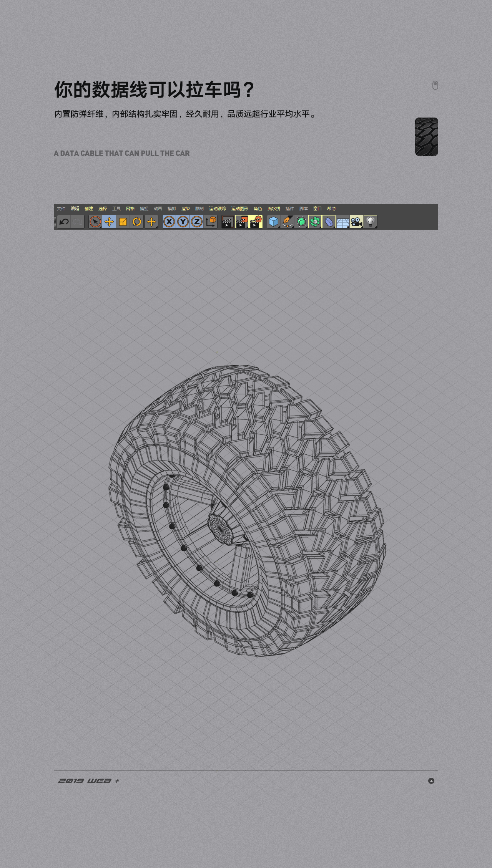Select the Live Selection tool
Viewport: 492px width, 868px height.
click(95, 222)
